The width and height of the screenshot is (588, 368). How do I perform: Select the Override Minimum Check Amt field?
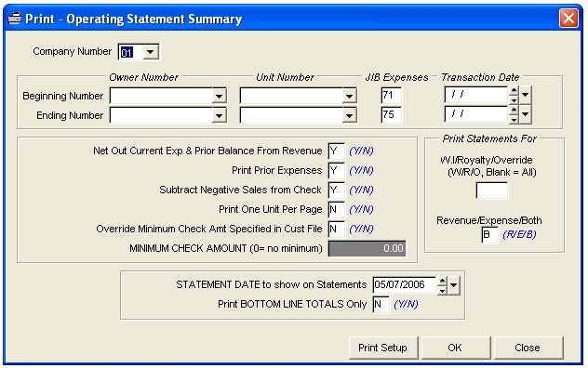click(x=336, y=229)
